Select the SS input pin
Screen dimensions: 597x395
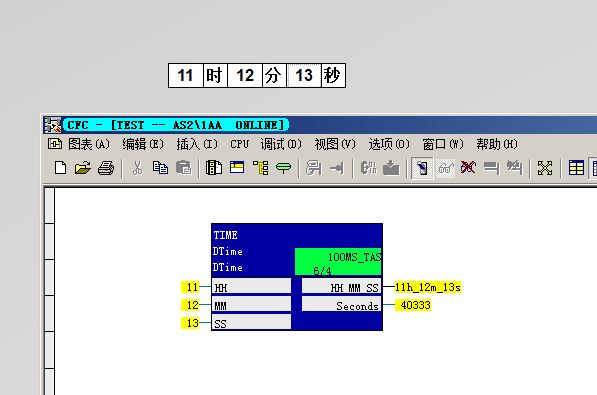(x=251, y=323)
